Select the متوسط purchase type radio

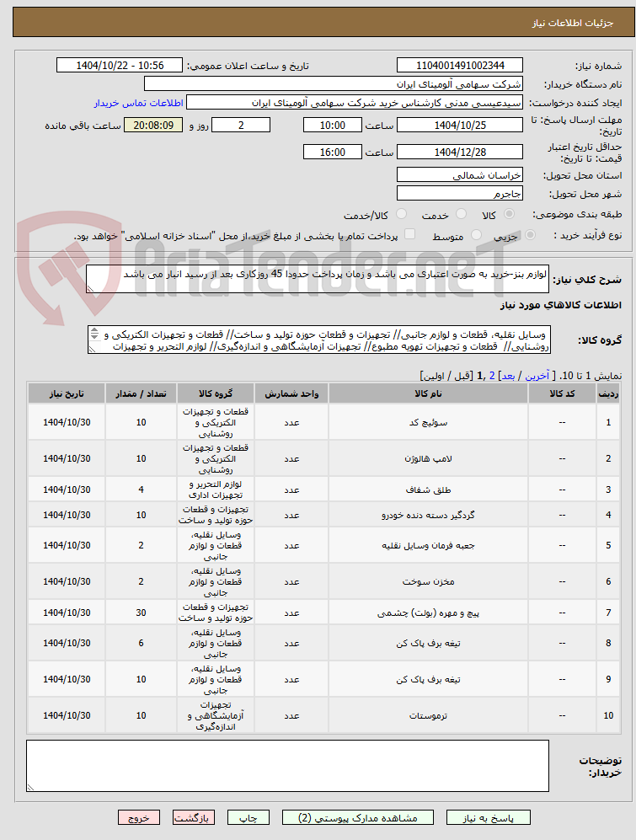coord(476,234)
